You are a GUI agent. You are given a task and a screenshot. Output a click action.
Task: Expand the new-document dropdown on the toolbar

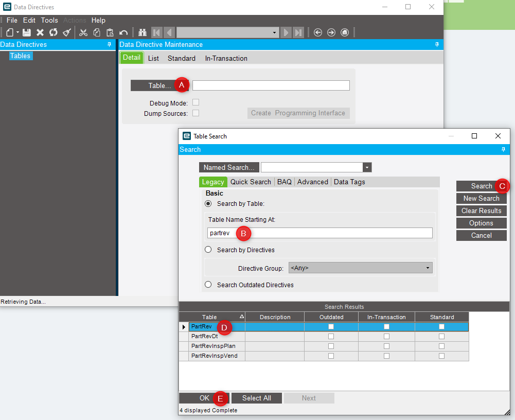[x=17, y=32]
